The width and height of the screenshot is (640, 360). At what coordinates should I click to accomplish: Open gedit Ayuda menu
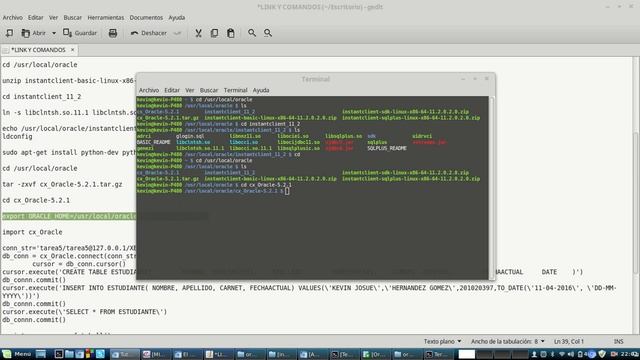click(177, 18)
